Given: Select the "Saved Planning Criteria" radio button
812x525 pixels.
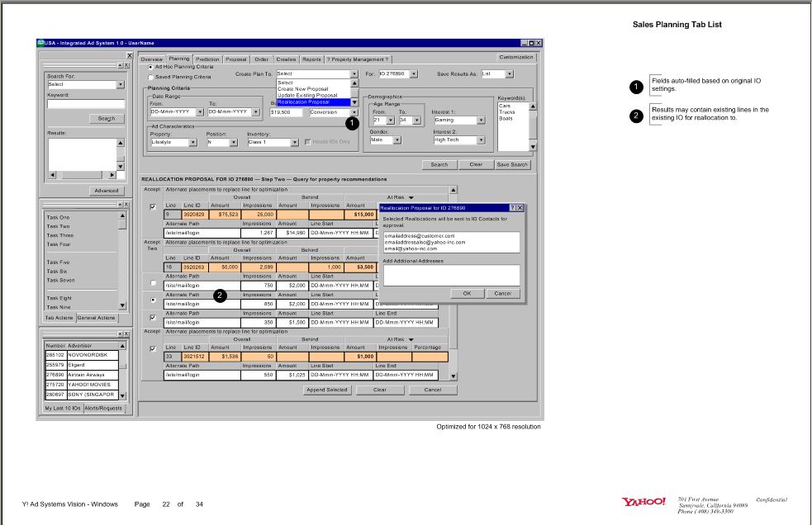Looking at the screenshot, I should [150, 76].
